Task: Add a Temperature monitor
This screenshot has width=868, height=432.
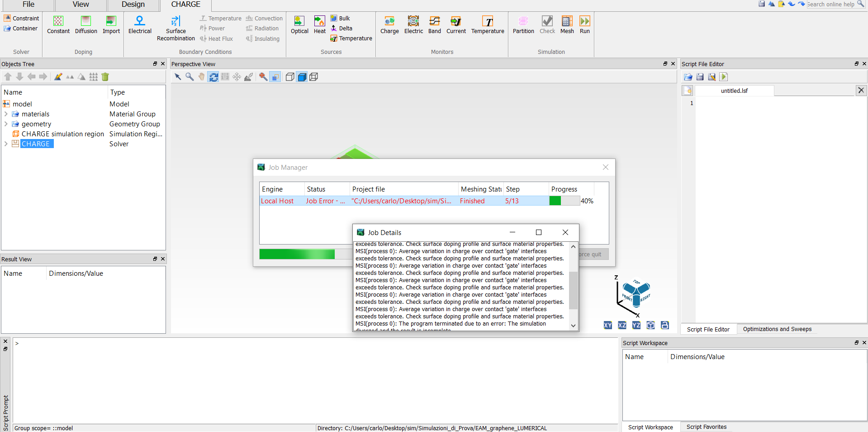Action: coord(488,24)
